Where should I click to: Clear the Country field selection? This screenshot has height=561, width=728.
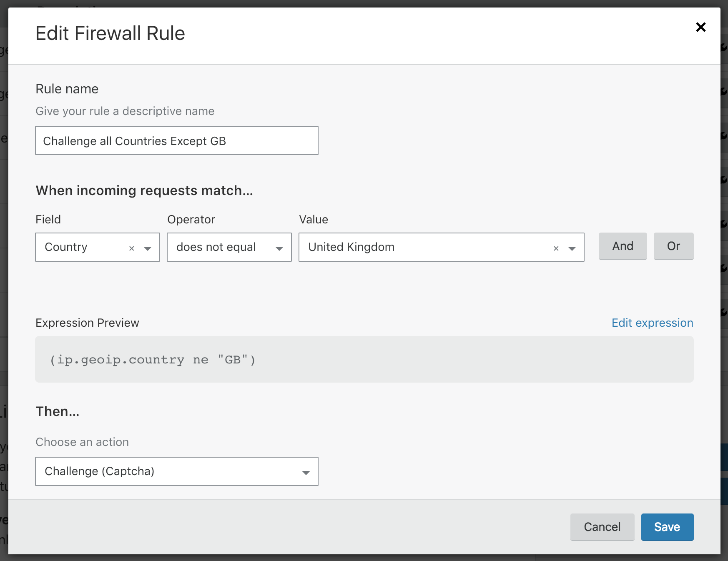point(132,248)
